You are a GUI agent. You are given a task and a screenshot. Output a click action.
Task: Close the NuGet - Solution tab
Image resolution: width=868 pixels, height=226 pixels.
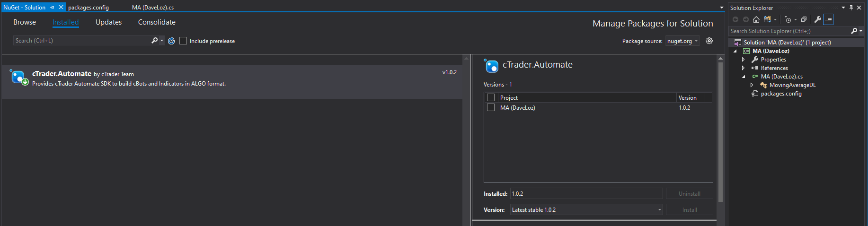point(61,8)
